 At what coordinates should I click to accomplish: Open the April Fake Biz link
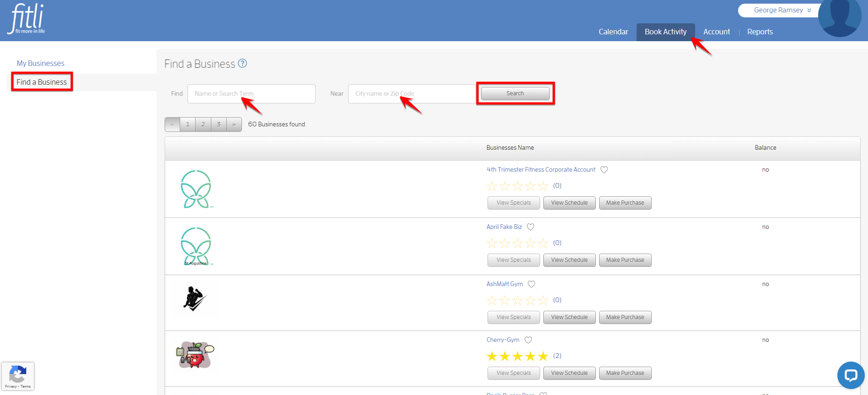click(504, 227)
